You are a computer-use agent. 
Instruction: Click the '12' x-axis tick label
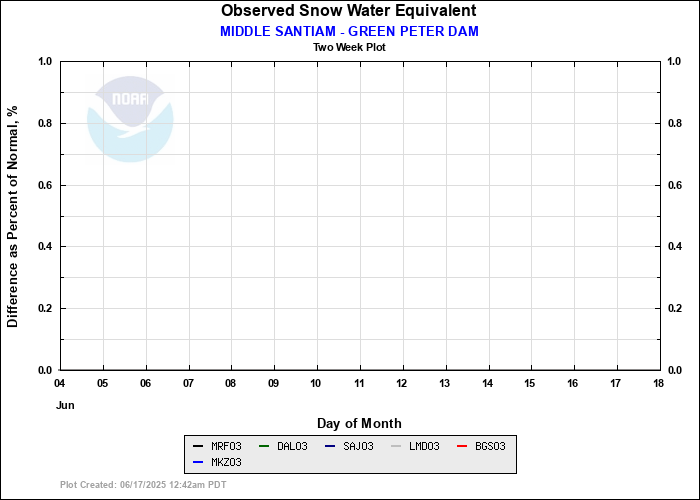tap(402, 383)
